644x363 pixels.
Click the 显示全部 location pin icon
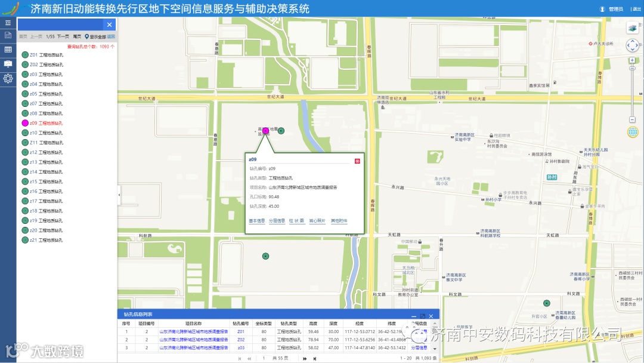tap(86, 36)
